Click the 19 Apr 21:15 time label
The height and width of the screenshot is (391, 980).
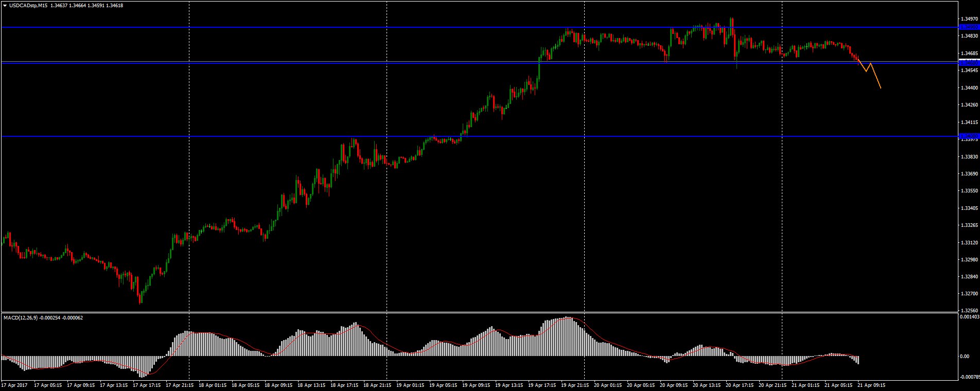[575, 385]
